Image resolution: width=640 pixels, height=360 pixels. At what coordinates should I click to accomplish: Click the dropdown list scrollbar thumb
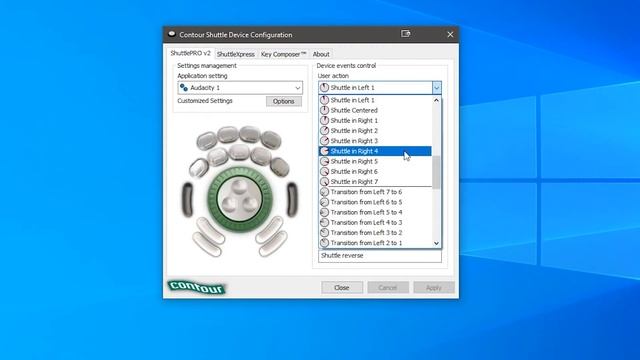(x=436, y=172)
